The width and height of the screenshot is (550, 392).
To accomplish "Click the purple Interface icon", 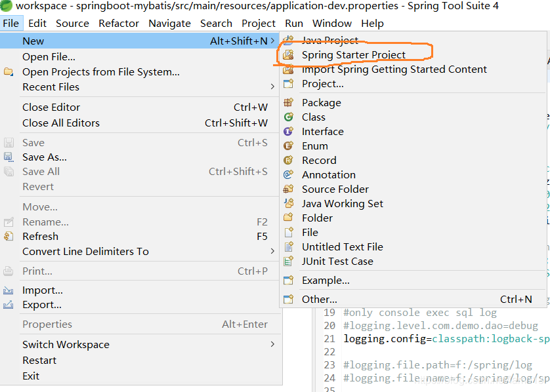I will point(288,131).
